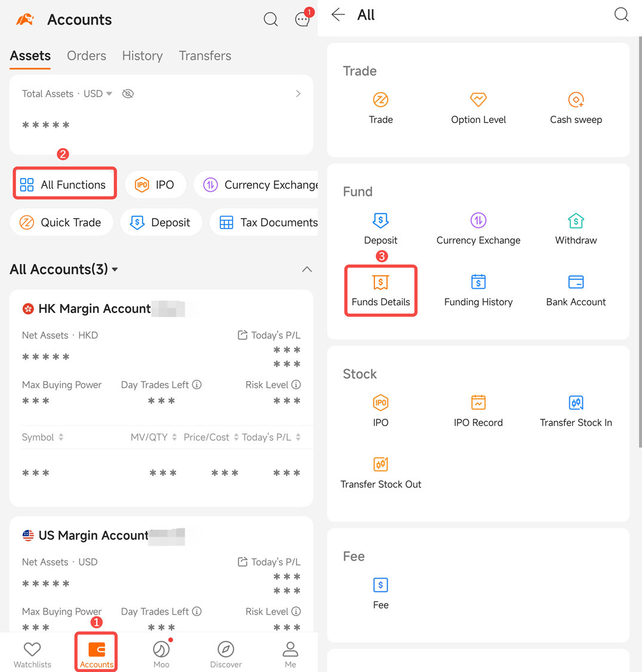
Task: Tap the IPO shortcut button
Action: 155,185
